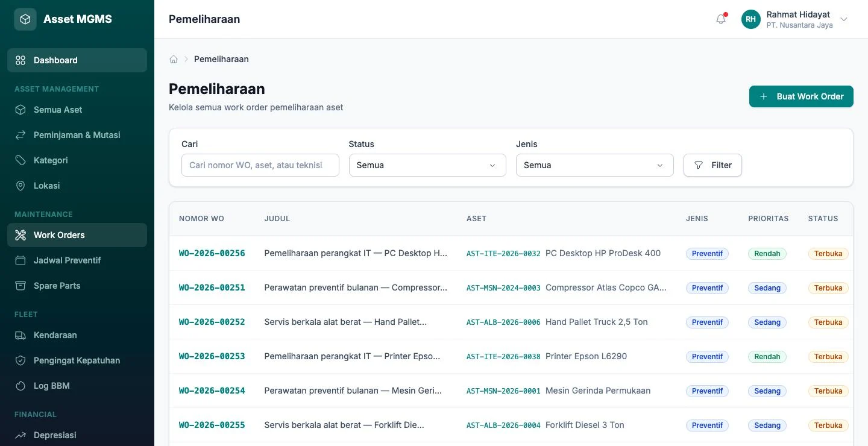Click the NOMOR WO column header

point(201,219)
